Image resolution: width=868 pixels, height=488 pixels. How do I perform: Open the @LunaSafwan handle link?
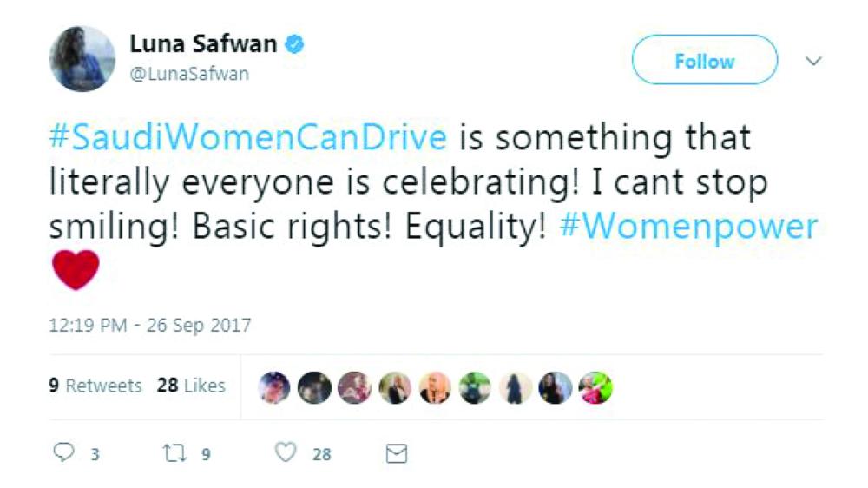point(189,74)
